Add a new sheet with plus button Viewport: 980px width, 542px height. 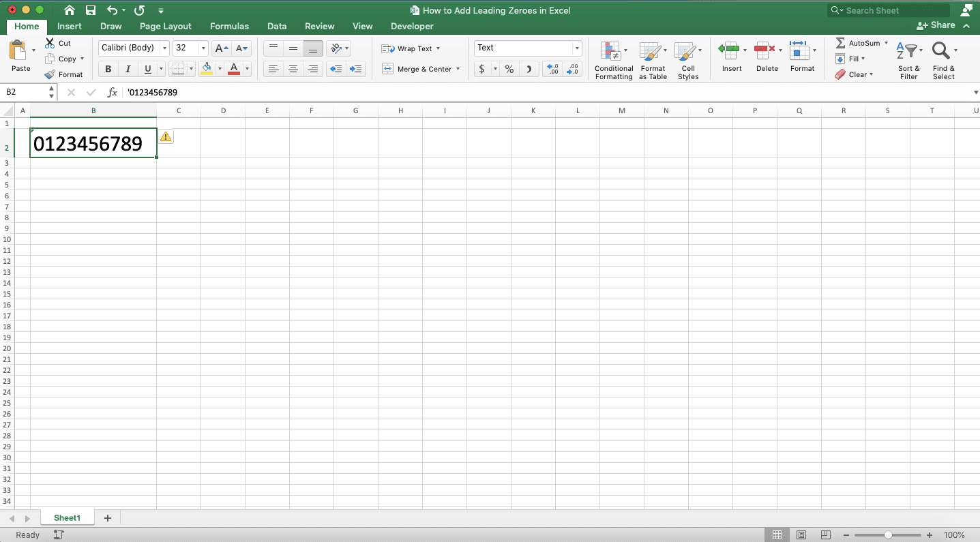107,518
